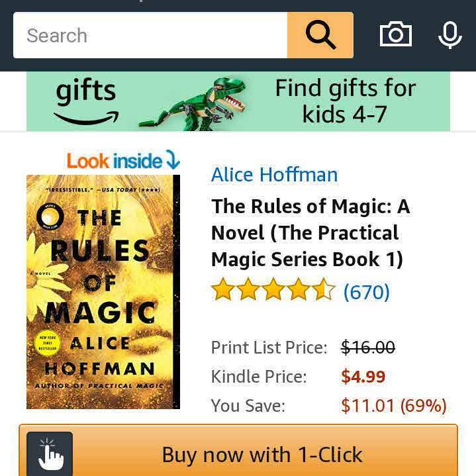Open The Rules of Magic cover thumbnail
476x476 pixels.
pos(103,292)
